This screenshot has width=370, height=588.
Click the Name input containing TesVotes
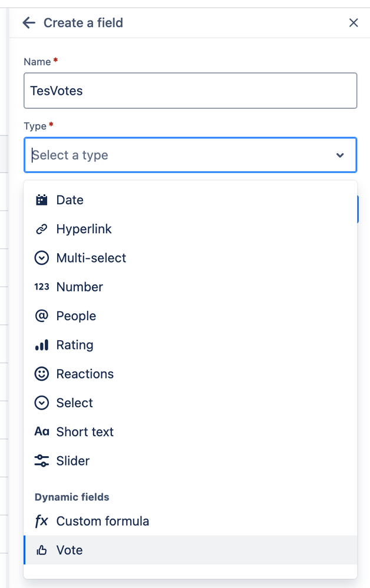[190, 91]
